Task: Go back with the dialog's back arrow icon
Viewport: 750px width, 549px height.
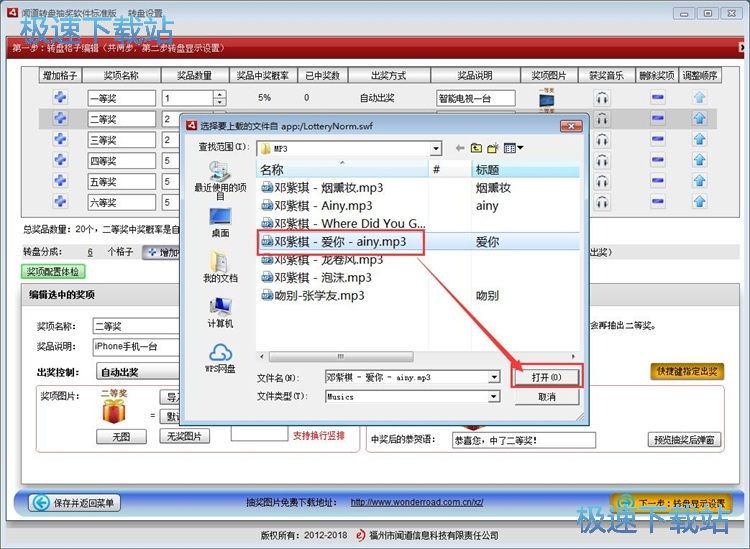Action: 460,148
